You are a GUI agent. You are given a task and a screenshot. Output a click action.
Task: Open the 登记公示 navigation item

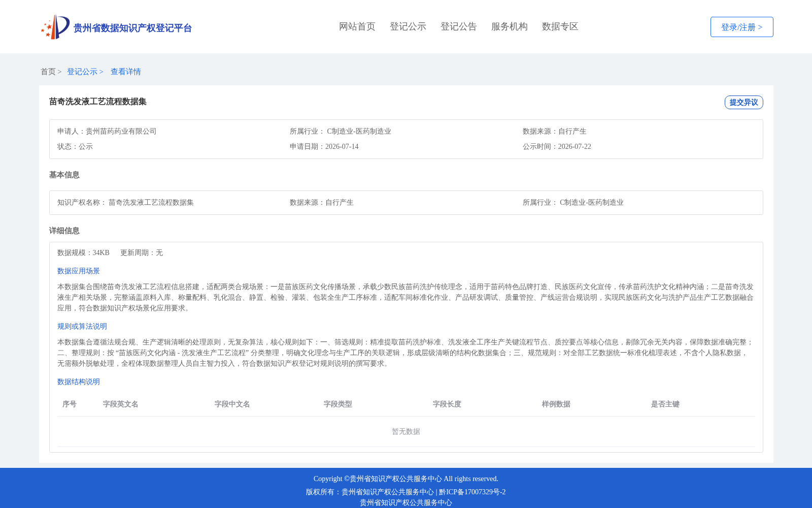(x=408, y=26)
